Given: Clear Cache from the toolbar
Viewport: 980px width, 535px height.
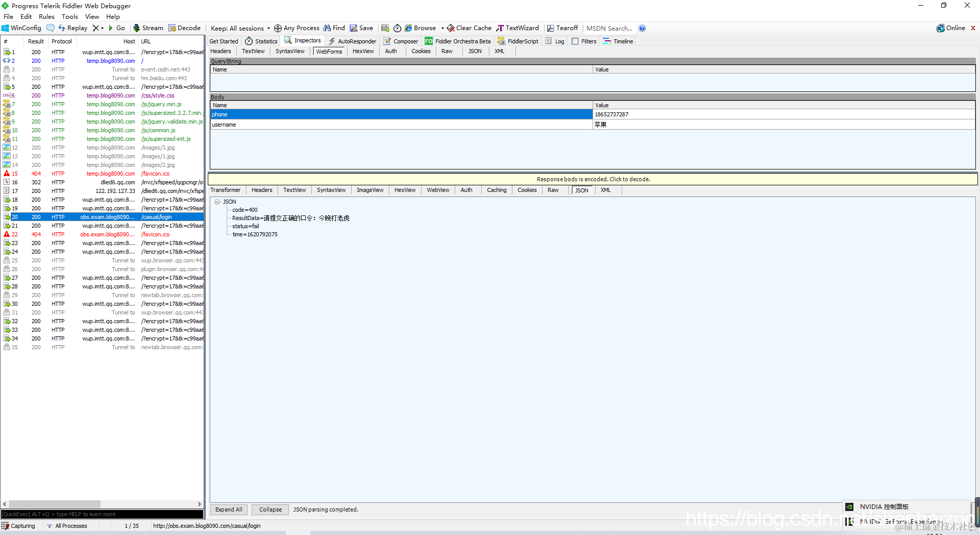Looking at the screenshot, I should pos(469,28).
